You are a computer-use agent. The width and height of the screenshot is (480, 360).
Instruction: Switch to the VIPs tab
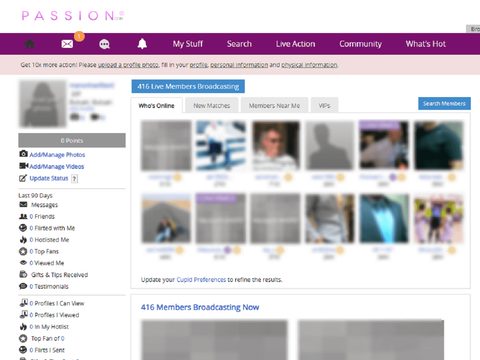324,106
